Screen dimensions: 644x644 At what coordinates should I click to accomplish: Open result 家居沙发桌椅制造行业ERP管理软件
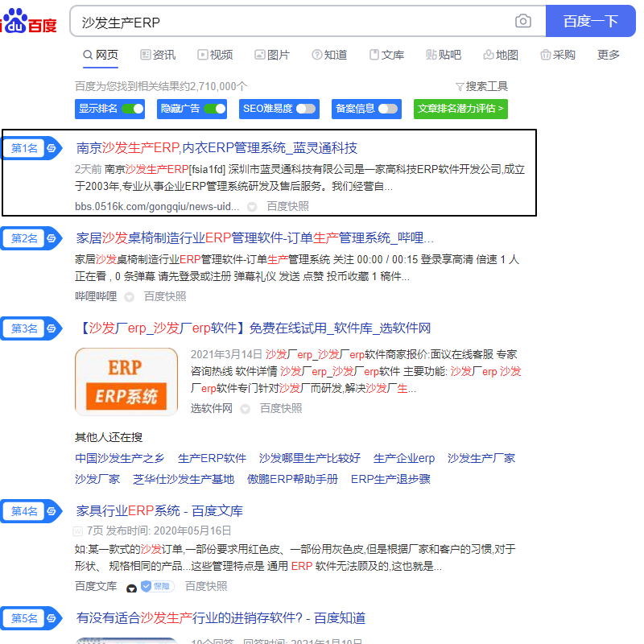[x=254, y=237]
